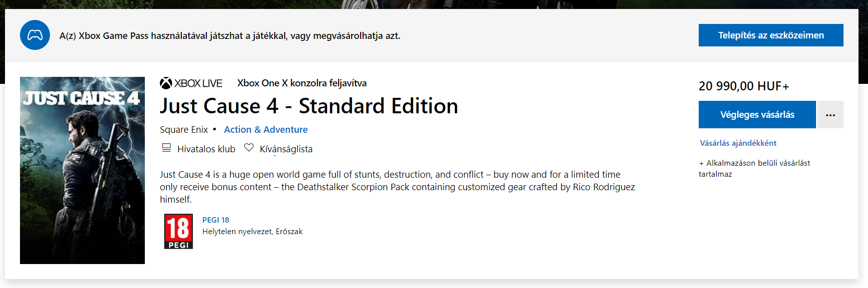Click the Alkalmazáson belüli vásárlást tartalmaz note

754,168
